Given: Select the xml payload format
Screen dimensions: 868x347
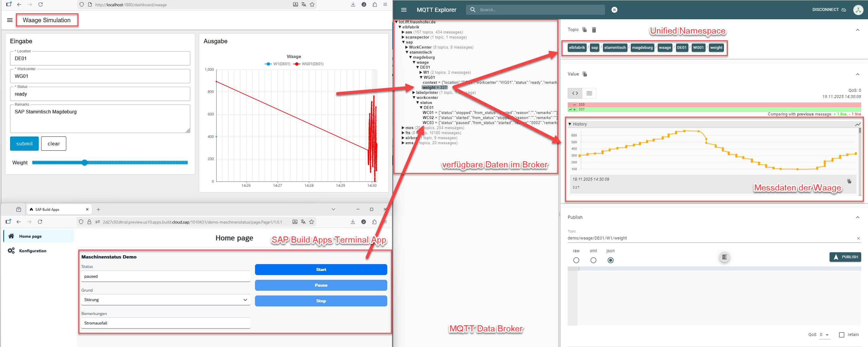Looking at the screenshot, I should coord(593,260).
